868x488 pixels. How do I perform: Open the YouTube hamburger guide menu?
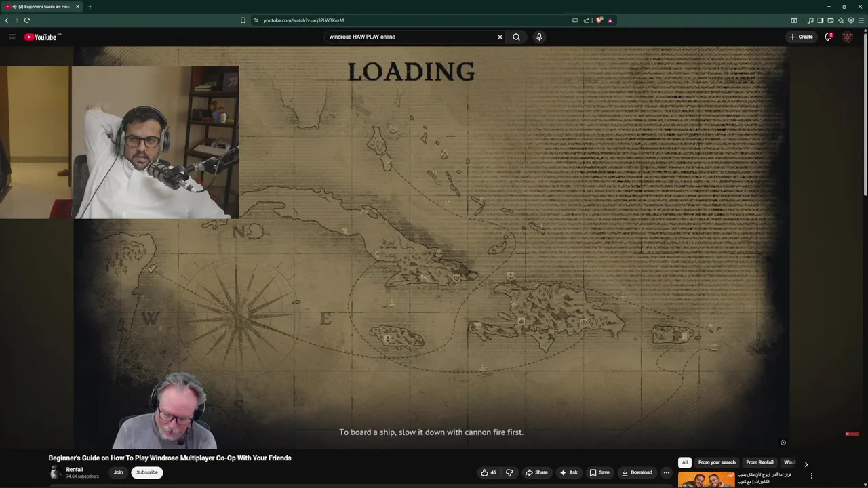(x=12, y=37)
